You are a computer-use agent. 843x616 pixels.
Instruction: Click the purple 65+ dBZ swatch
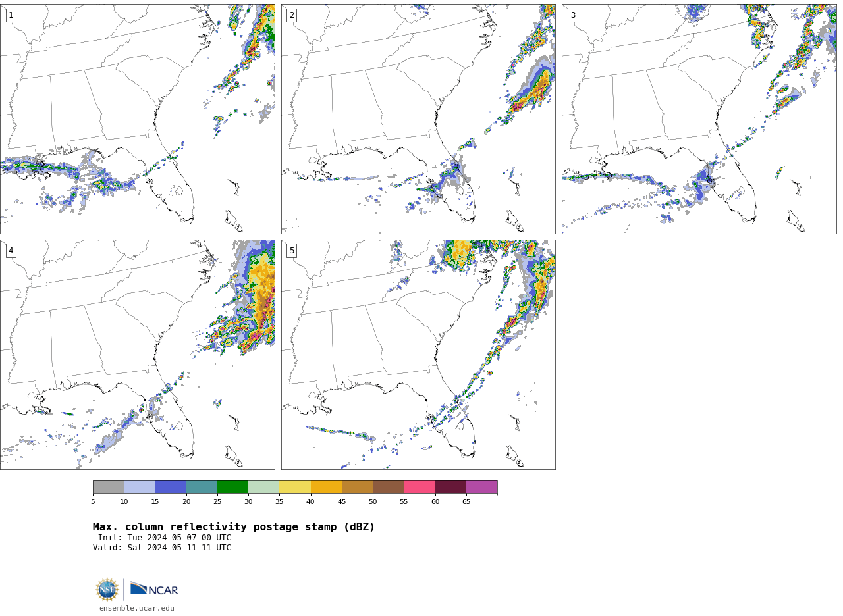tap(481, 487)
